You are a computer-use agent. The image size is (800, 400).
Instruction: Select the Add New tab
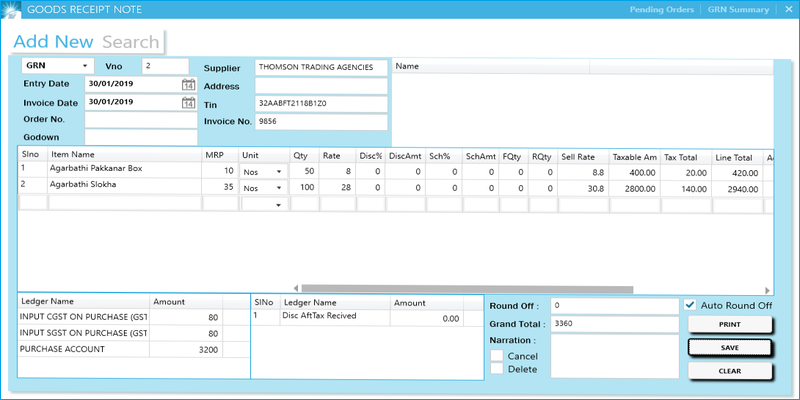click(x=53, y=42)
